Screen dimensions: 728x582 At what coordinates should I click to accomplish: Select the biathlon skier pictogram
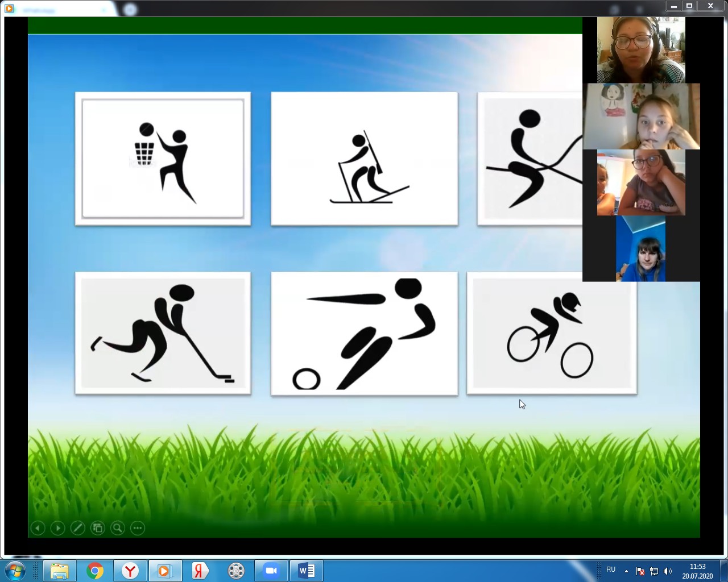[x=364, y=159]
